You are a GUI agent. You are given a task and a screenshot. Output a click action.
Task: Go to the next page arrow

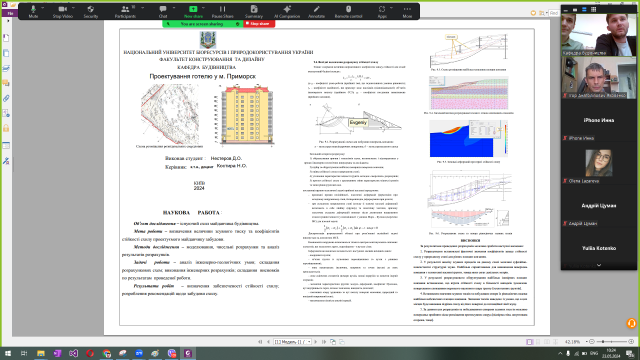[x=316, y=342]
